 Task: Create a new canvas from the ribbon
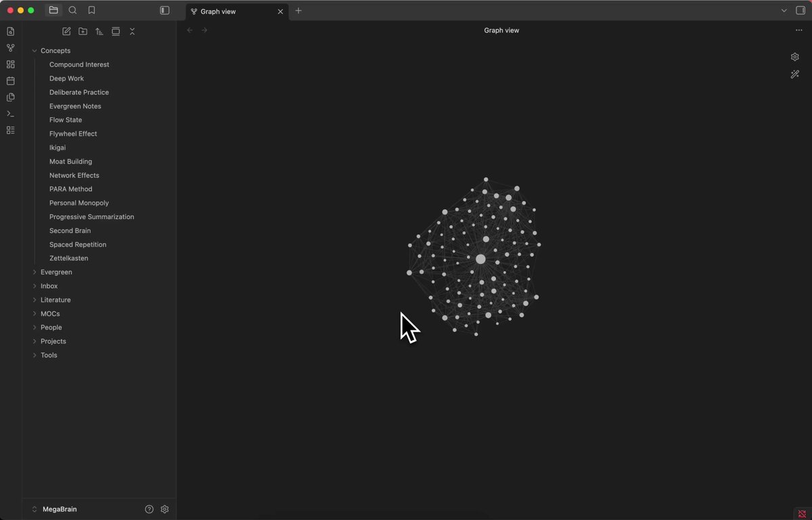click(x=10, y=64)
